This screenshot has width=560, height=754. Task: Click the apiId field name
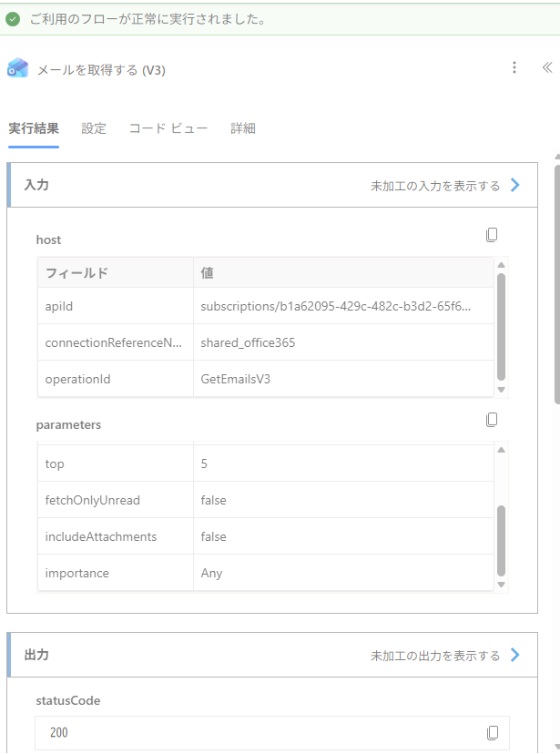(x=58, y=306)
